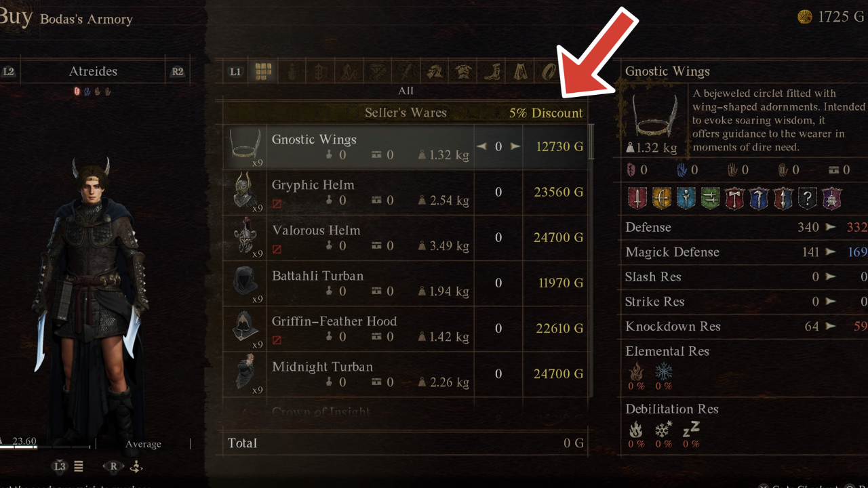Click the Thief twin daggers shield icon

point(711,198)
